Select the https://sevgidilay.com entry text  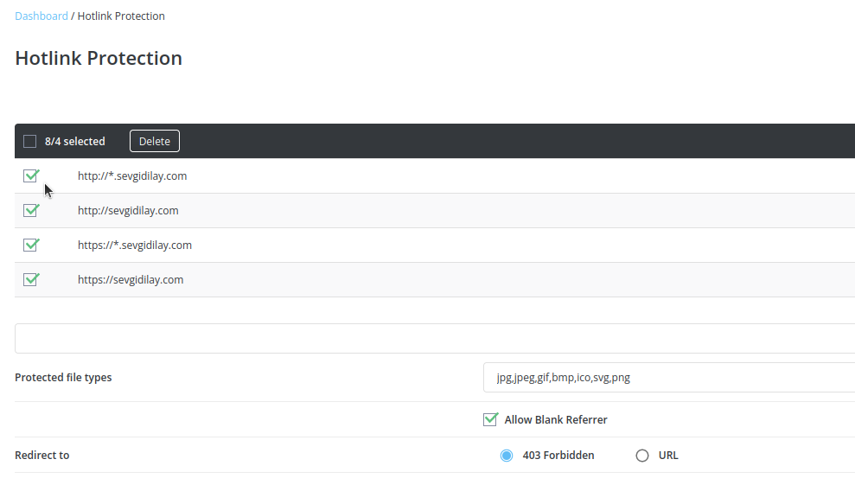[131, 279]
